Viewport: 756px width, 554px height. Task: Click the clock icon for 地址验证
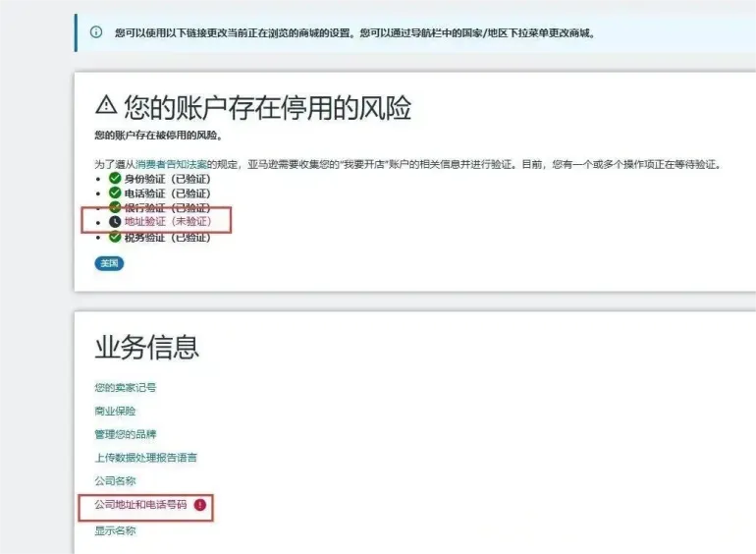[115, 221]
